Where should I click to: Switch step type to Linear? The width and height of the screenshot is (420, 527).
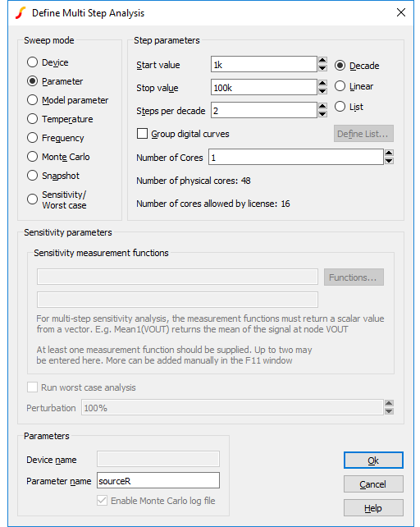click(340, 86)
